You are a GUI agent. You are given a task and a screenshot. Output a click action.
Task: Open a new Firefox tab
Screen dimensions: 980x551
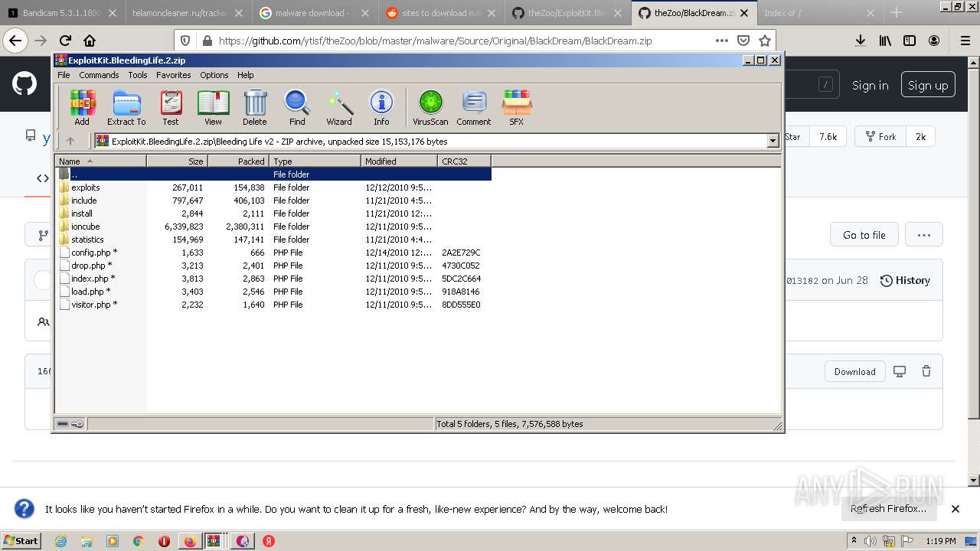[897, 13]
